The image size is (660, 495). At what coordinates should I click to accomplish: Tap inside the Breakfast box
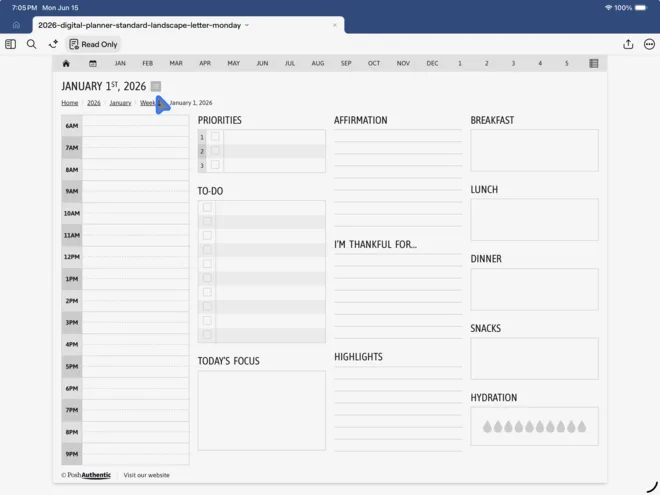click(x=534, y=150)
